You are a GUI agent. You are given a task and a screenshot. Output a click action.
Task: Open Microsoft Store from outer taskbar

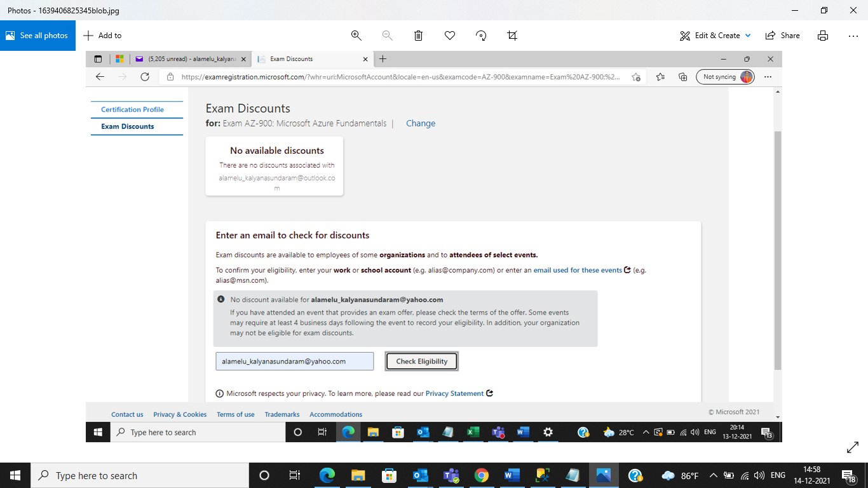(389, 475)
